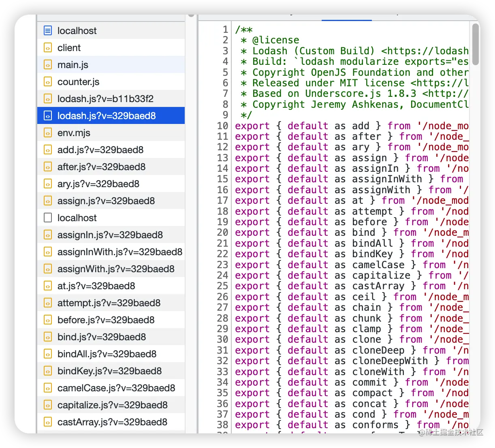Click the icon beside selected lodash.js?v=329baed8
This screenshot has width=495, height=448.
point(48,116)
